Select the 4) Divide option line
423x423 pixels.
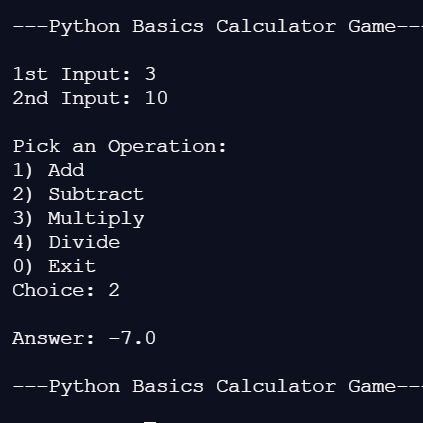(x=66, y=242)
